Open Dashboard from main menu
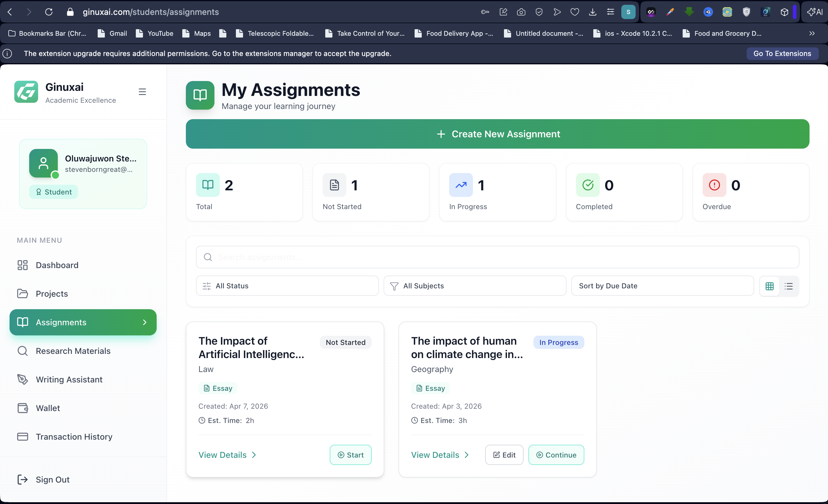Image resolution: width=828 pixels, height=504 pixels. tap(57, 265)
